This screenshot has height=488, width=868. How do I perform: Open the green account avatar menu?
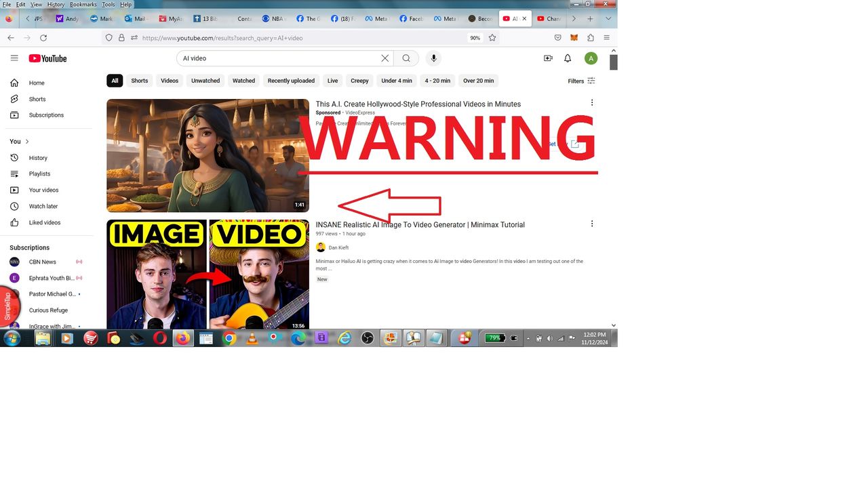[591, 58]
